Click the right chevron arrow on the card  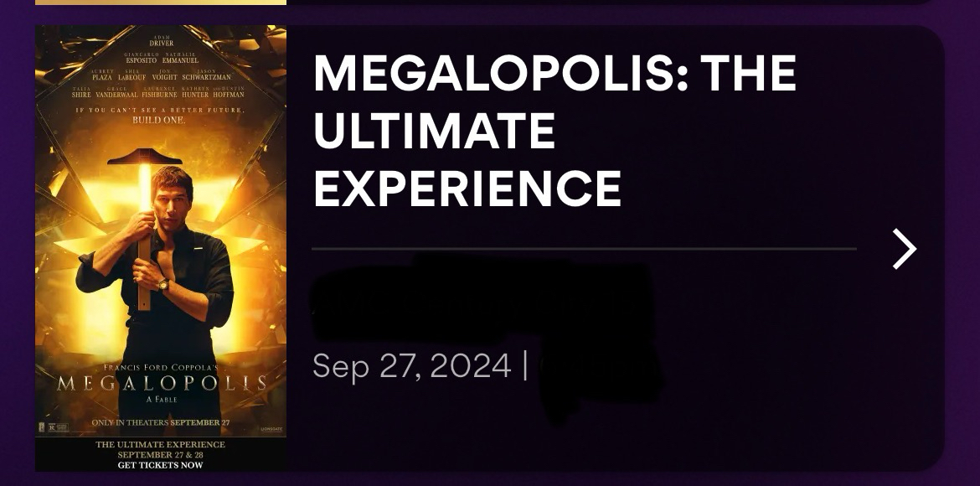904,249
